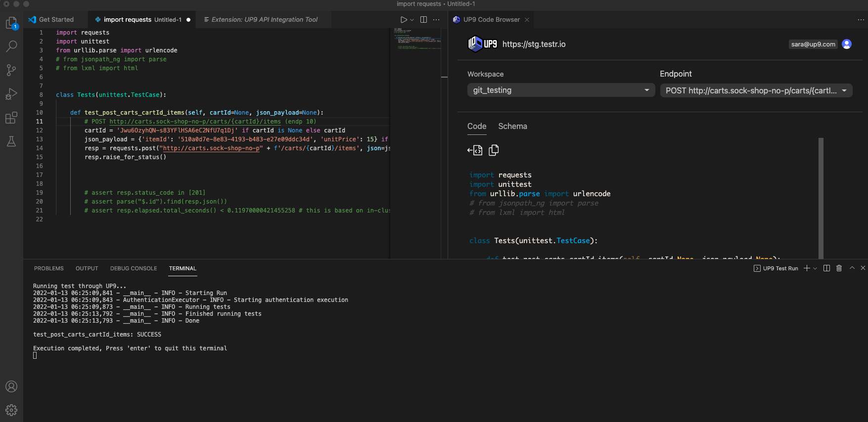
Task: Select the TERMINAL panel tab
Action: 183,268
